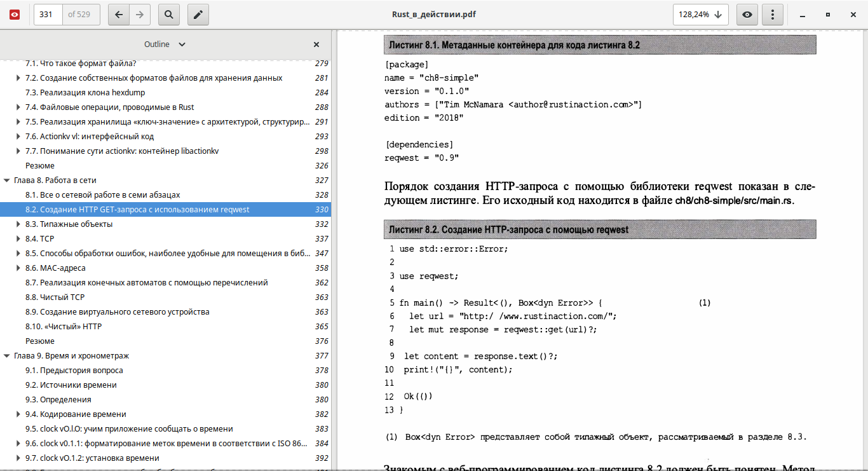
Task: Close the Outline sidebar panel
Action: click(316, 44)
